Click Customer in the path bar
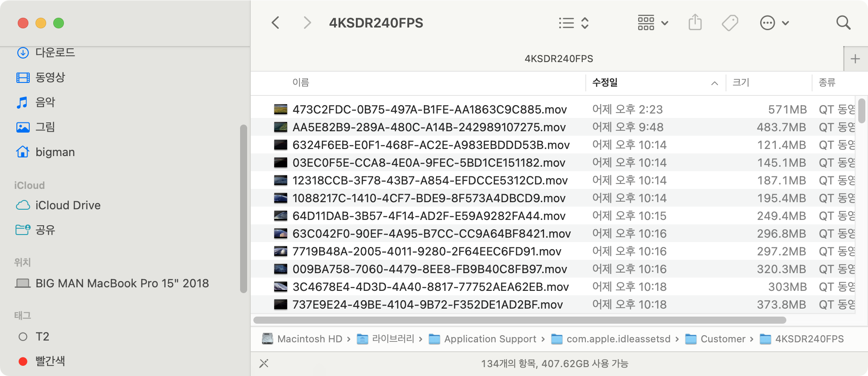The height and width of the screenshot is (376, 868). click(715, 339)
